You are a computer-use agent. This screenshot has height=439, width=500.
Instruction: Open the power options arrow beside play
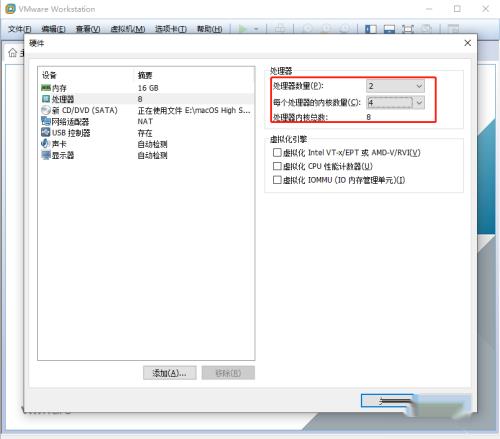click(256, 29)
